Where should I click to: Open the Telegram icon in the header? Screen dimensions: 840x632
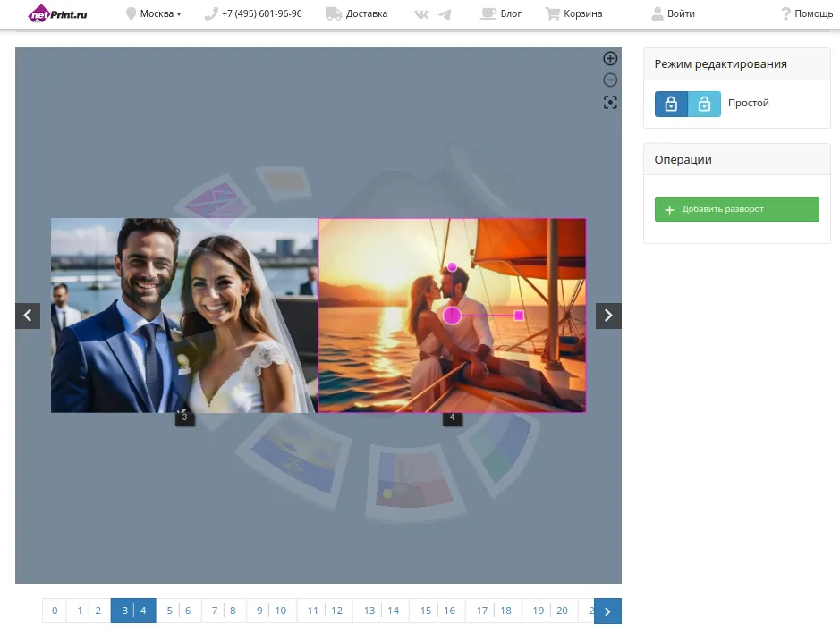[x=444, y=13]
